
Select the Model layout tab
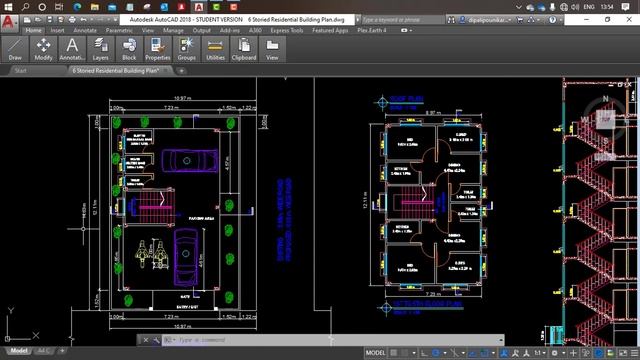pyautogui.click(x=18, y=351)
